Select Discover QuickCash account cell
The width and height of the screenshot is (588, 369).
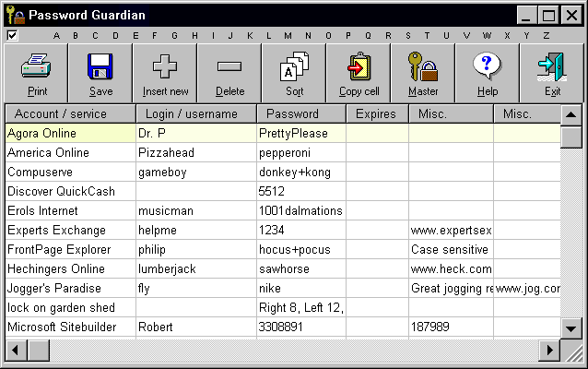(70, 192)
